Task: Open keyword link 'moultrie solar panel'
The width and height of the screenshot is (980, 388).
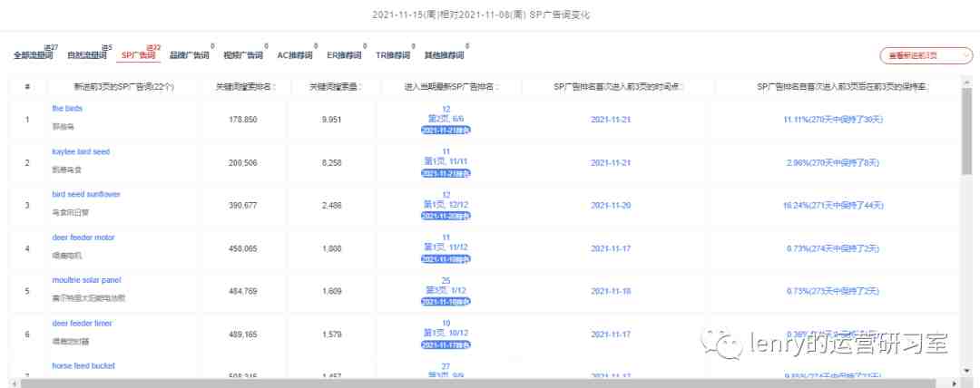Action: point(86,280)
